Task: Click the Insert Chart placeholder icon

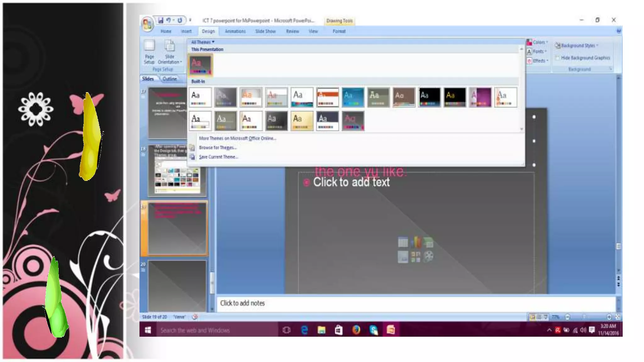Action: (415, 242)
